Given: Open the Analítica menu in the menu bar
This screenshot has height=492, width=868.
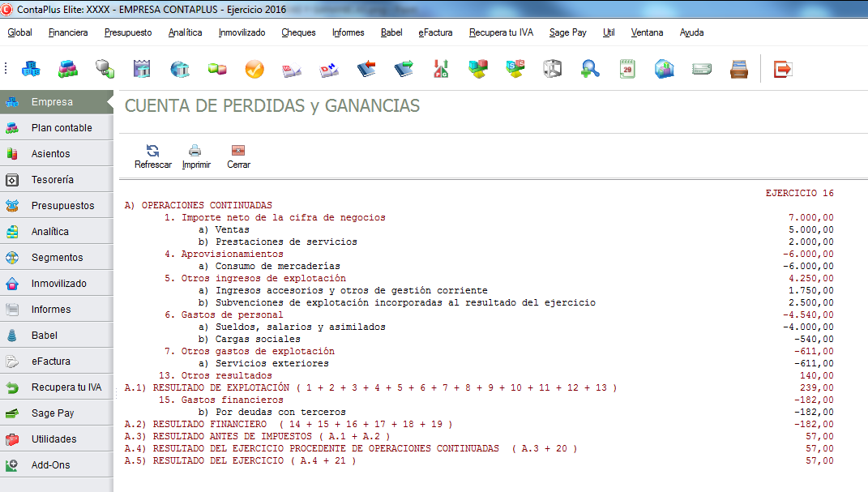Looking at the screenshot, I should point(185,32).
